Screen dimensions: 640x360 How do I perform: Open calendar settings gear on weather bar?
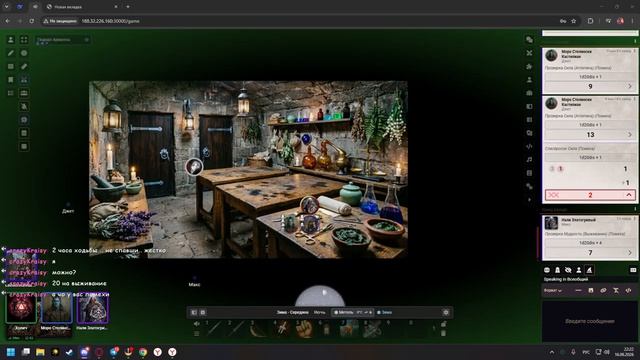pos(446,312)
